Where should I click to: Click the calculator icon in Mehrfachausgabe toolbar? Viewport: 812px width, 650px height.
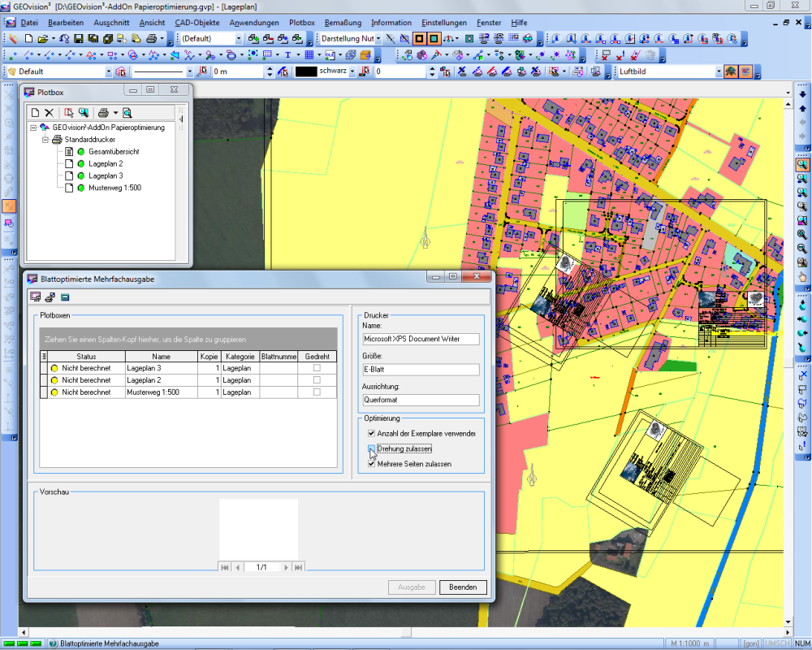[x=64, y=297]
